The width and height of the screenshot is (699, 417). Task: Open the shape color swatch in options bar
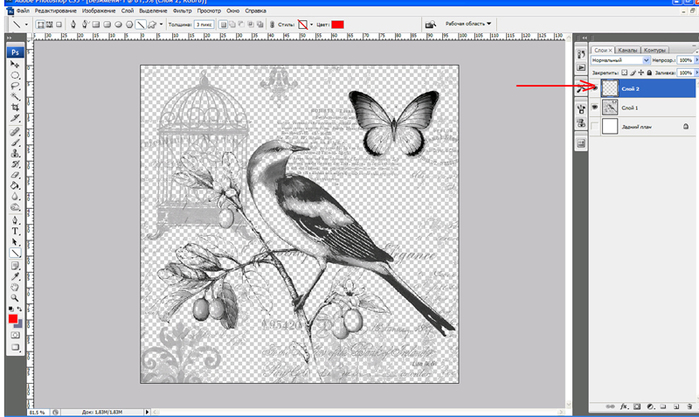(337, 25)
